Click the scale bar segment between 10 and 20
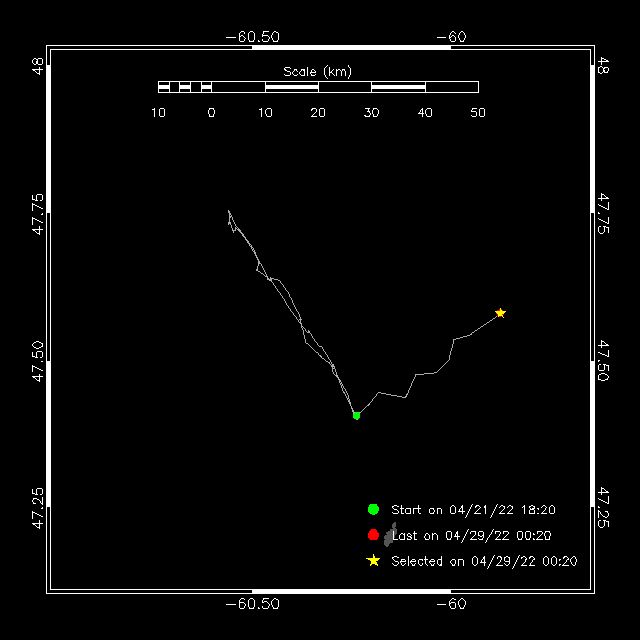Viewport: 640px width, 640px height. tap(291, 87)
